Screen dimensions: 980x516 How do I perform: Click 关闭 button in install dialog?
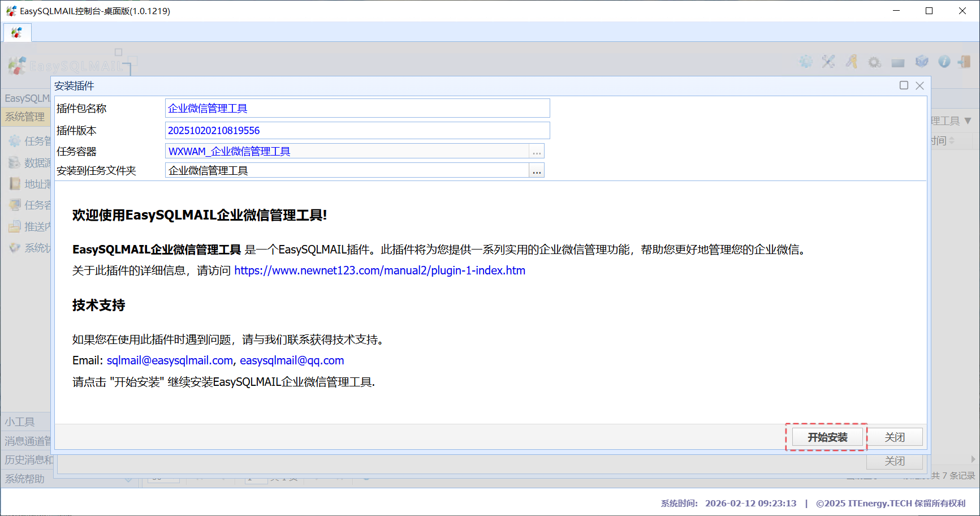click(895, 437)
